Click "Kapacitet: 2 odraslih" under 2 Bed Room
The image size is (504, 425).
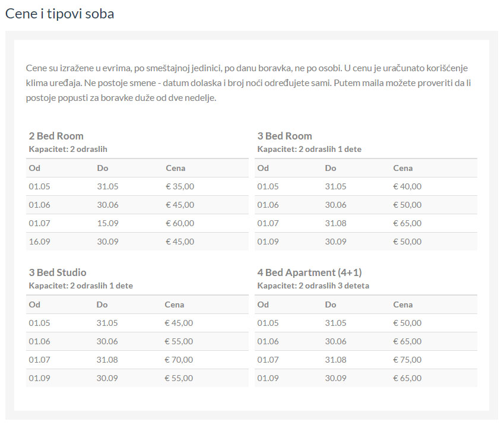pyautogui.click(x=68, y=149)
